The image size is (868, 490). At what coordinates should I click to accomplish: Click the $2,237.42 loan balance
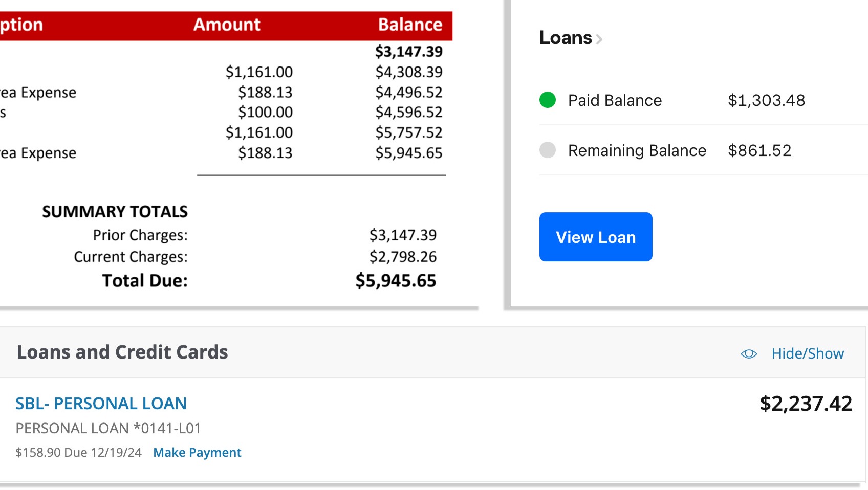[806, 404]
